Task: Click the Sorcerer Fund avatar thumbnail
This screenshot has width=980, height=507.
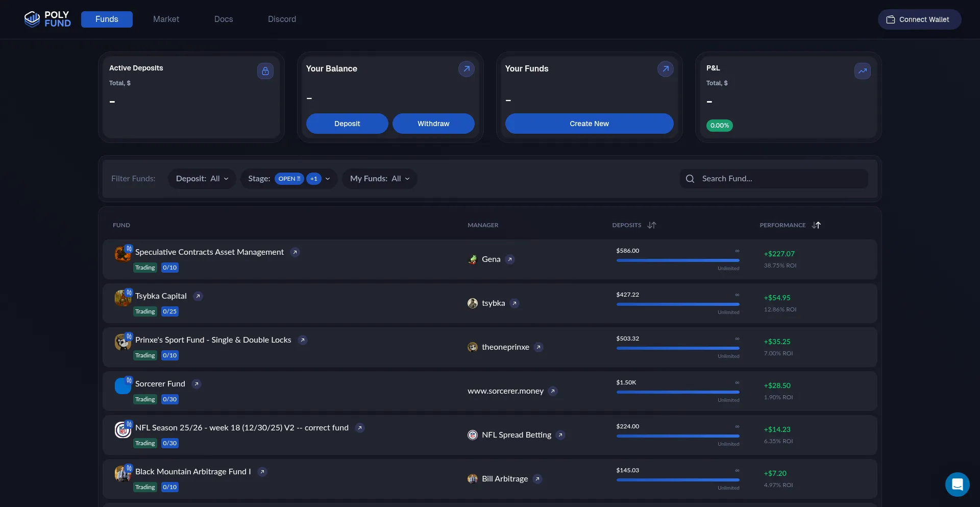Action: 122,386
